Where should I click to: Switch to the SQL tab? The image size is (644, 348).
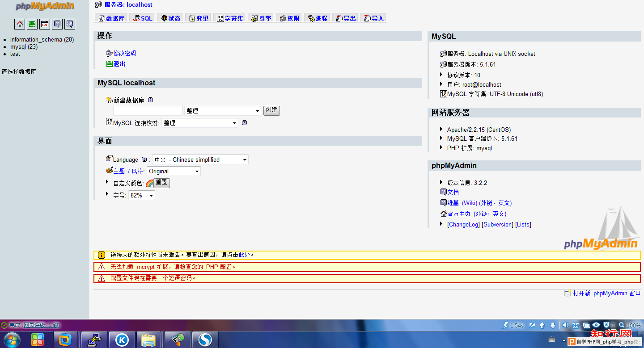pos(143,18)
